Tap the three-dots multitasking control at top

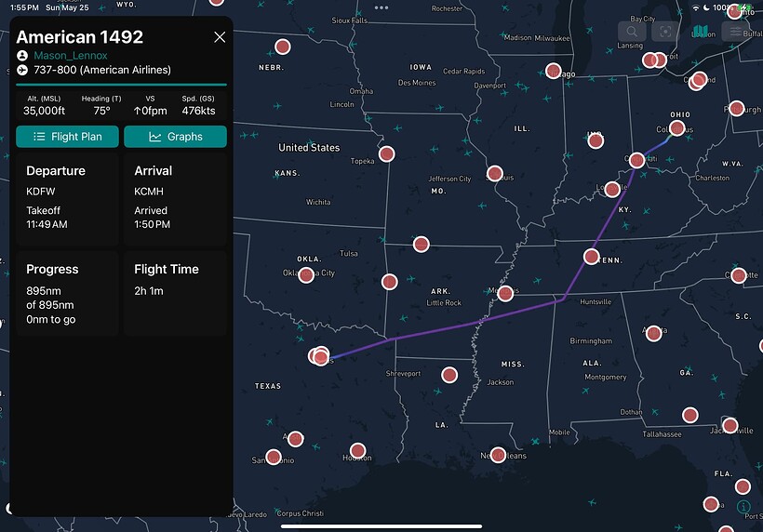pyautogui.click(x=381, y=7)
